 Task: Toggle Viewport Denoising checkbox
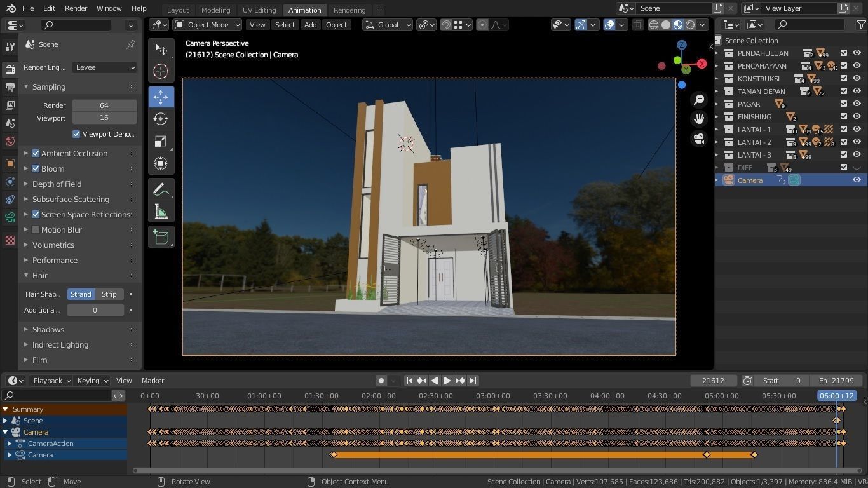(x=76, y=134)
